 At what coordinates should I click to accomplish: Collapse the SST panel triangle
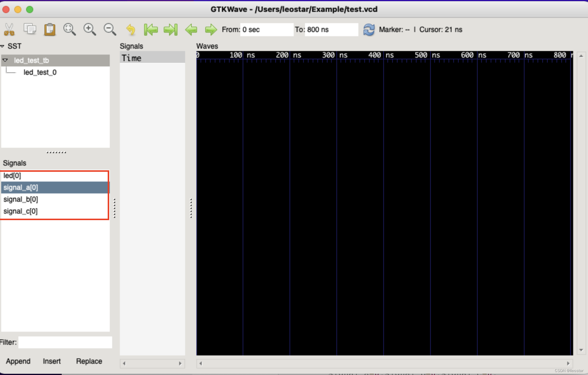tap(2, 46)
